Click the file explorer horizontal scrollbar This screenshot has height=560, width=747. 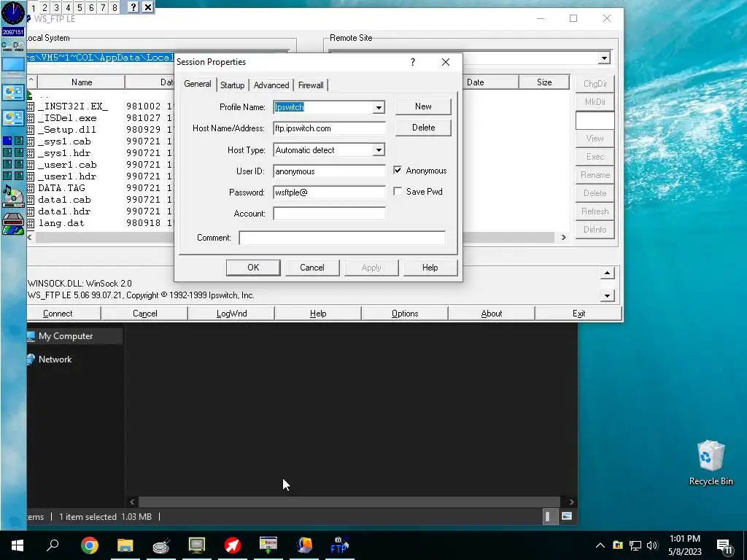click(349, 502)
